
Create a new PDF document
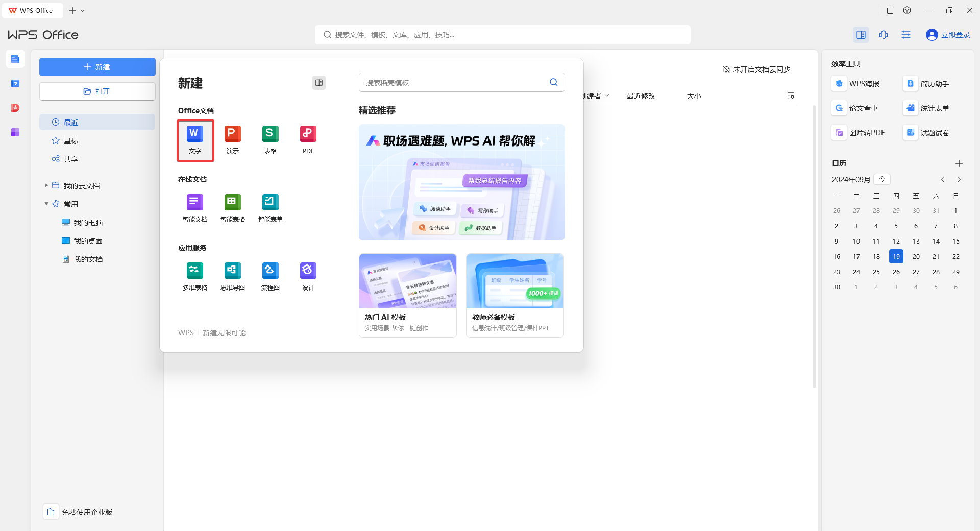pos(307,139)
